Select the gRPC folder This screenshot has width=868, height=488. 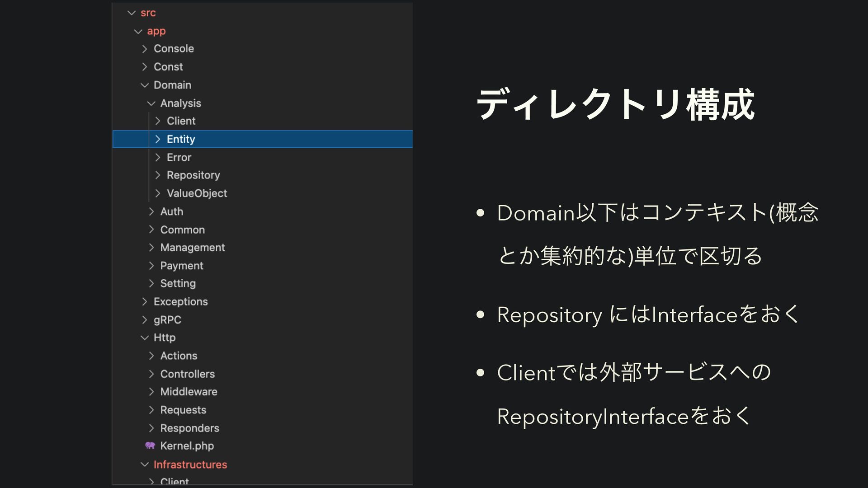pos(167,320)
